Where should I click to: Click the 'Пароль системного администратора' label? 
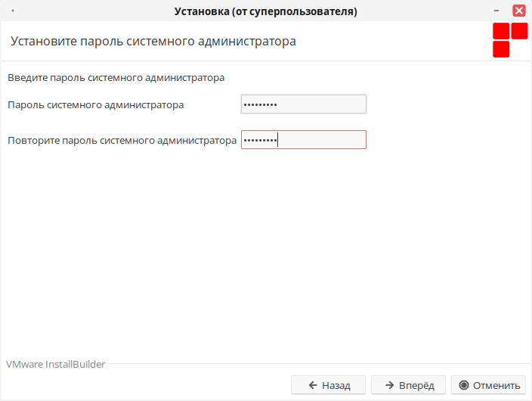click(95, 105)
